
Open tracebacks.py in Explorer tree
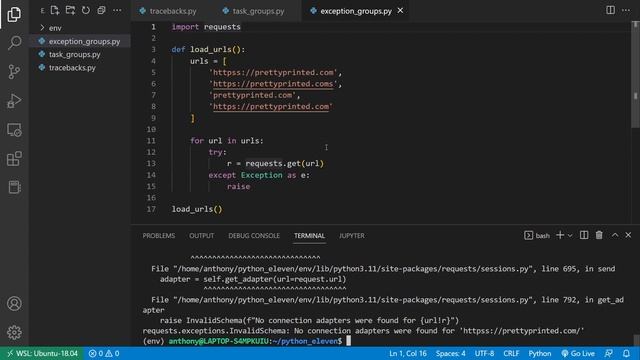tap(80, 67)
